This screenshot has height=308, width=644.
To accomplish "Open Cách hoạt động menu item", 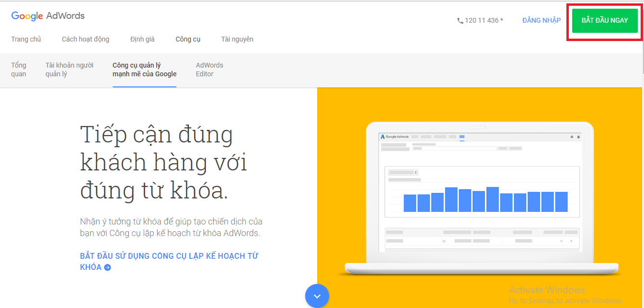I will (85, 39).
